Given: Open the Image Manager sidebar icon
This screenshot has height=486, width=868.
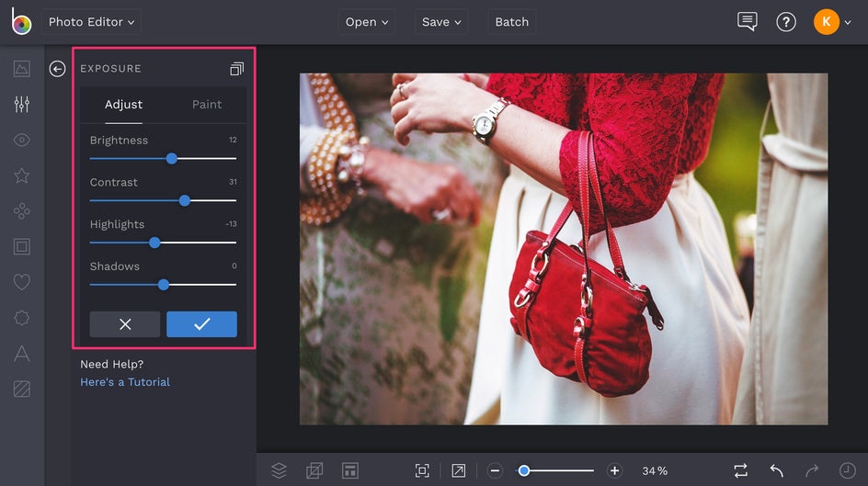Looking at the screenshot, I should tap(21, 69).
